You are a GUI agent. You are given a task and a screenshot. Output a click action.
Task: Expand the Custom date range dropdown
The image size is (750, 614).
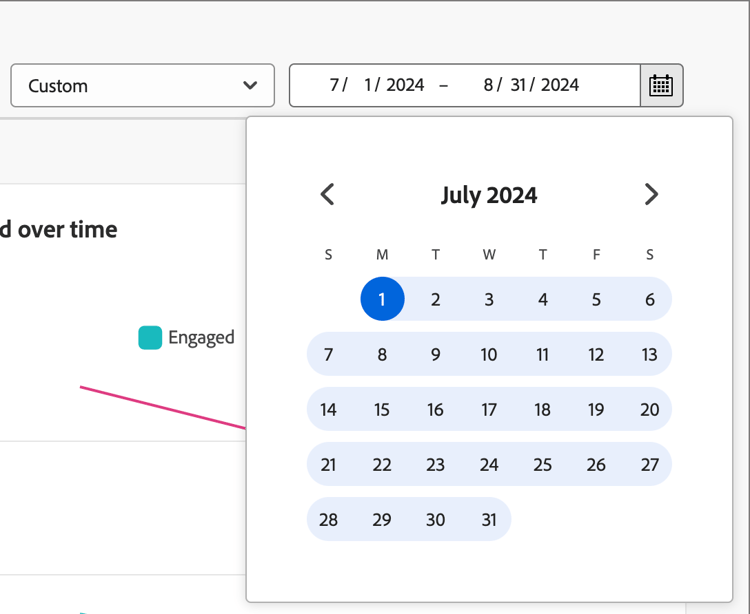pyautogui.click(x=143, y=86)
